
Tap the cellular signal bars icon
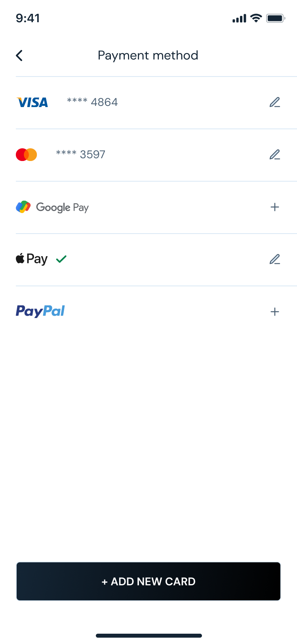click(x=239, y=19)
